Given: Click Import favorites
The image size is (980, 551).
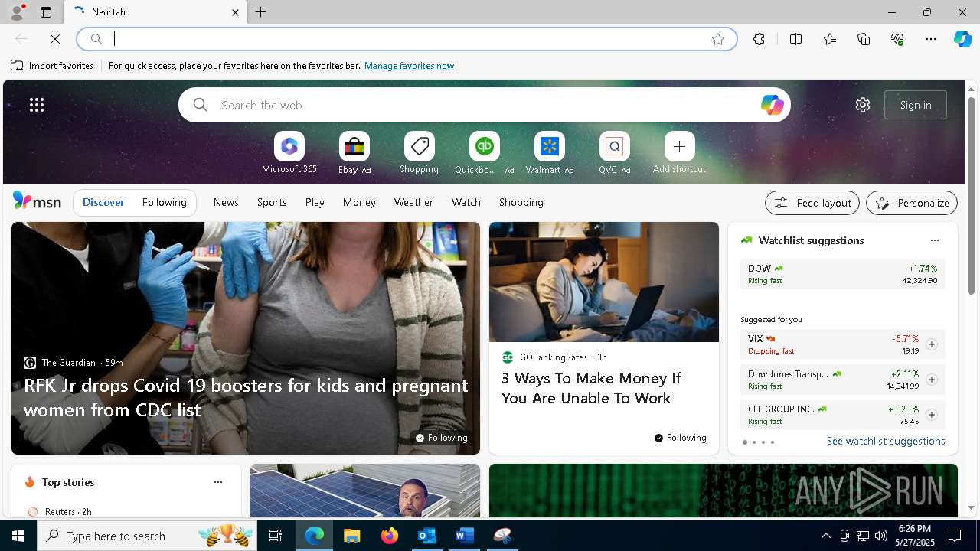Looking at the screenshot, I should [x=52, y=66].
